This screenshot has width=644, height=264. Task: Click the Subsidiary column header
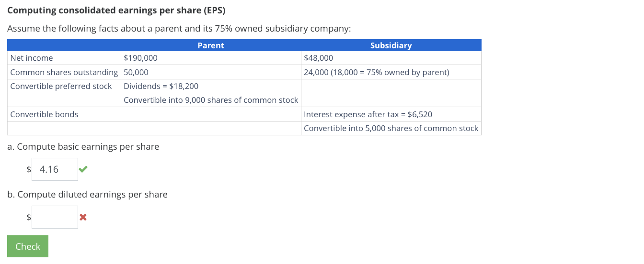click(x=391, y=45)
